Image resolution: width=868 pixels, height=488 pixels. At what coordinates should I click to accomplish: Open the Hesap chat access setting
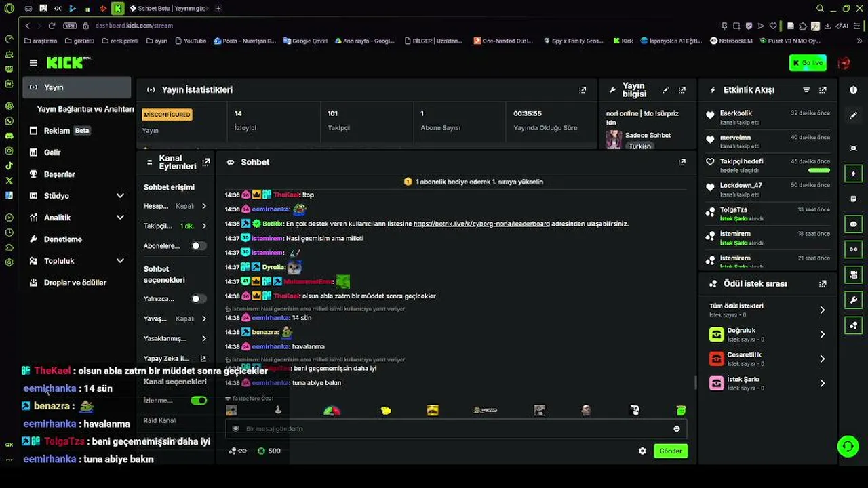(175, 206)
